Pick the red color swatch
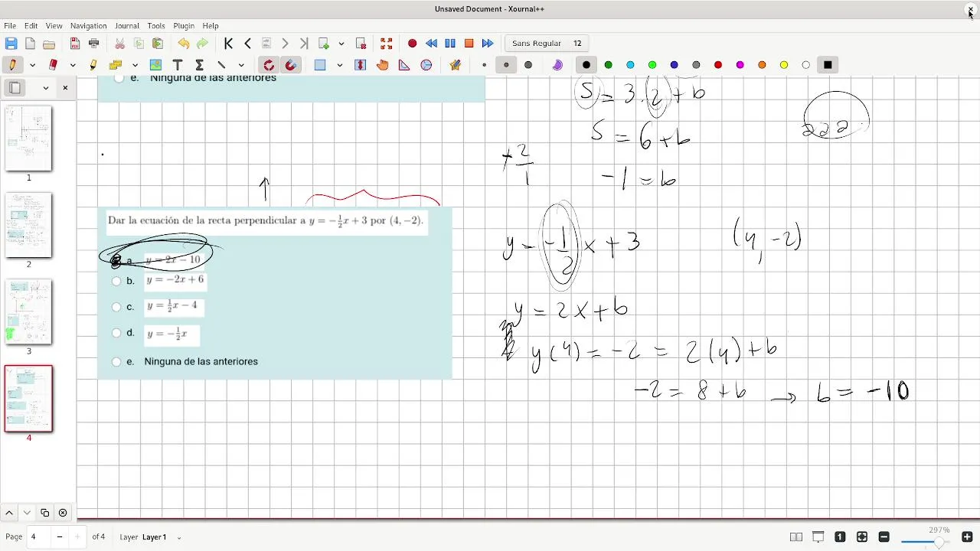 tap(718, 65)
